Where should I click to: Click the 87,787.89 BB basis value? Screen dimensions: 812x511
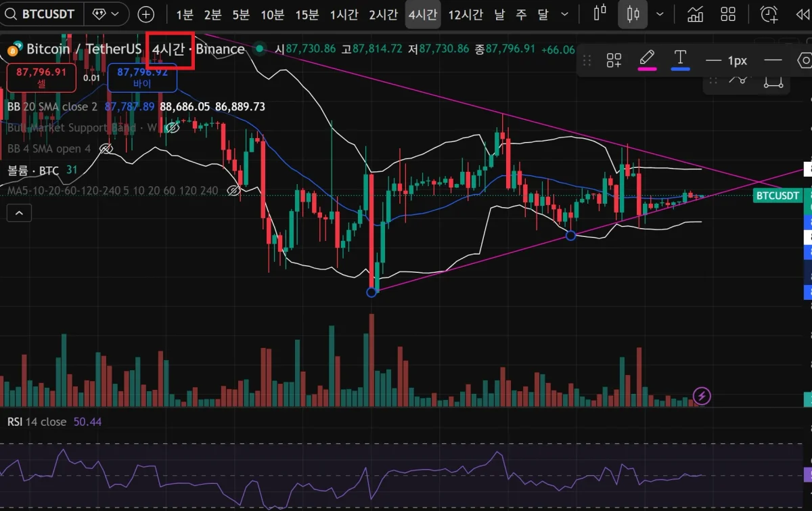[129, 107]
